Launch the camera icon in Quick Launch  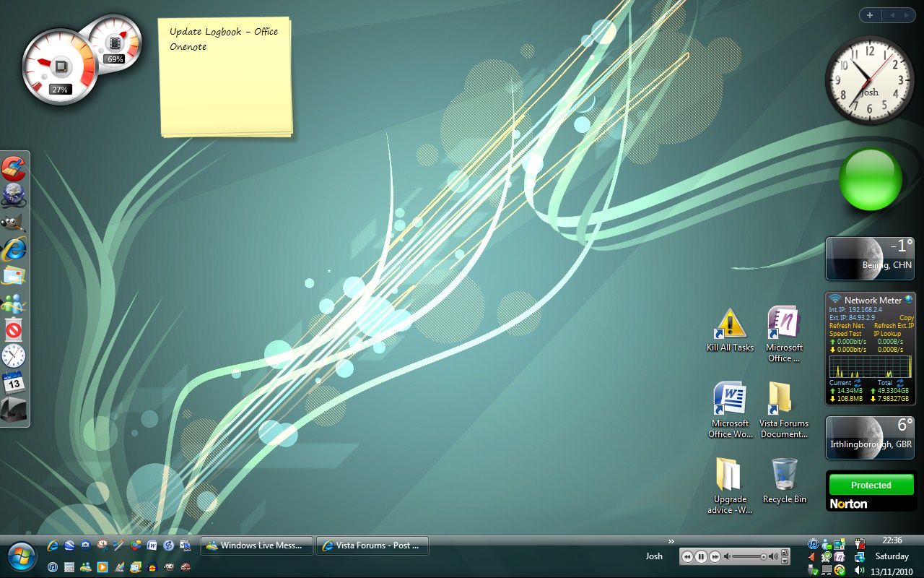coord(86,545)
